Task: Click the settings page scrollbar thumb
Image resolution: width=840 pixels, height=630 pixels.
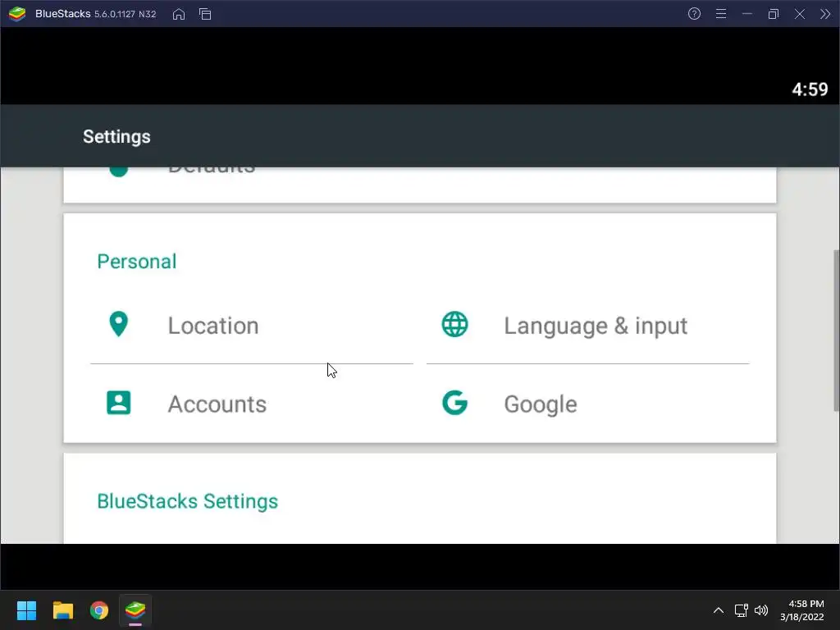Action: point(836,331)
